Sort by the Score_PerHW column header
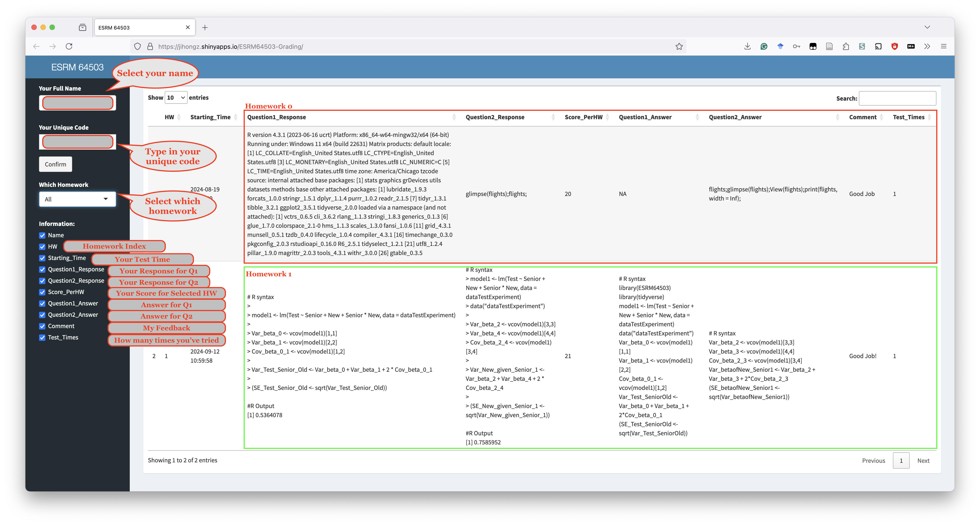980x525 pixels. coord(584,117)
